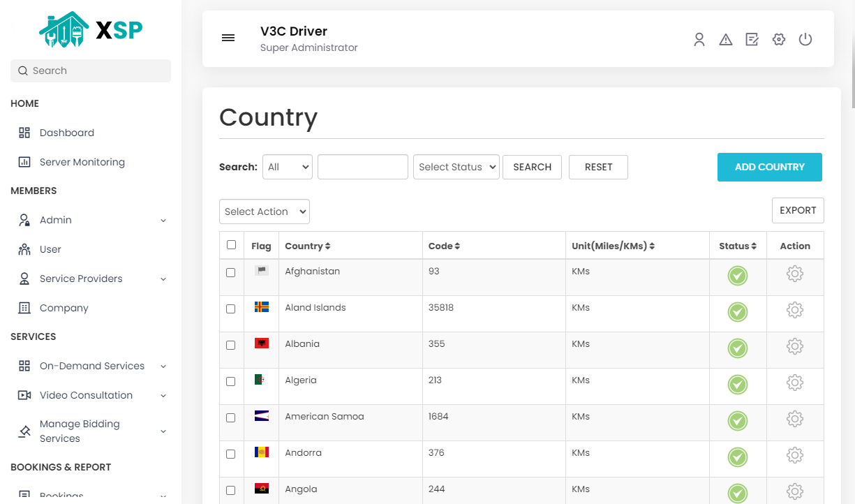The height and width of the screenshot is (504, 855).
Task: Click the ADD COUNTRY button
Action: 769,167
